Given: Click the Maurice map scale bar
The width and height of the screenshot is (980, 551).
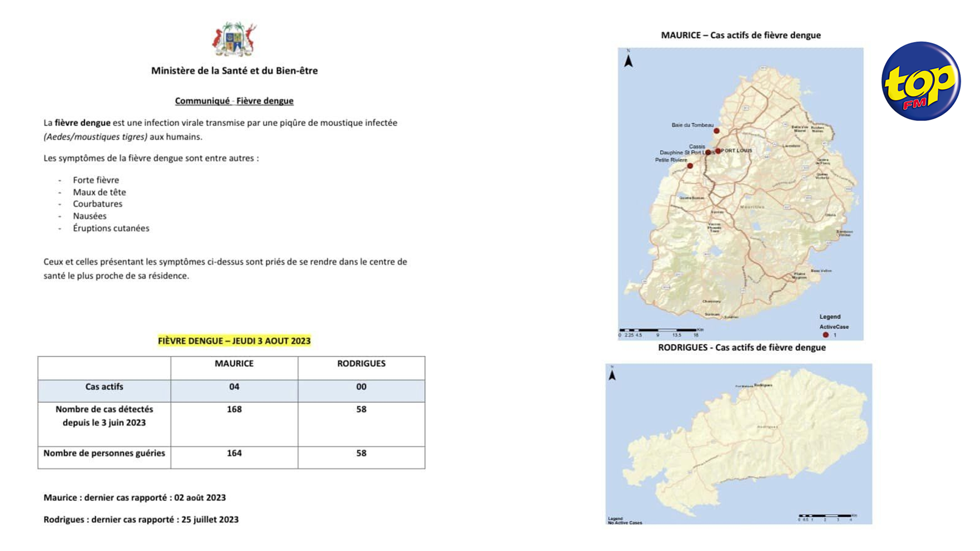Looking at the screenshot, I should coord(661,332).
